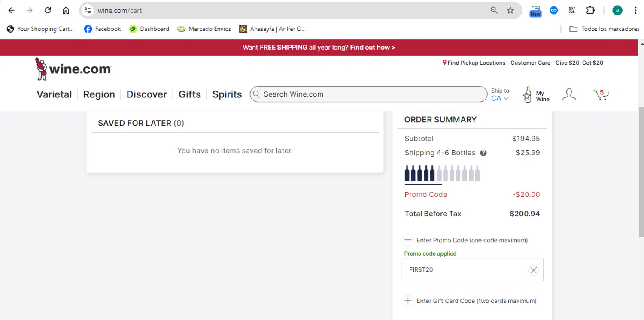The image size is (644, 320).
Task: Click the FIRST20 promo code field
Action: coord(473,270)
